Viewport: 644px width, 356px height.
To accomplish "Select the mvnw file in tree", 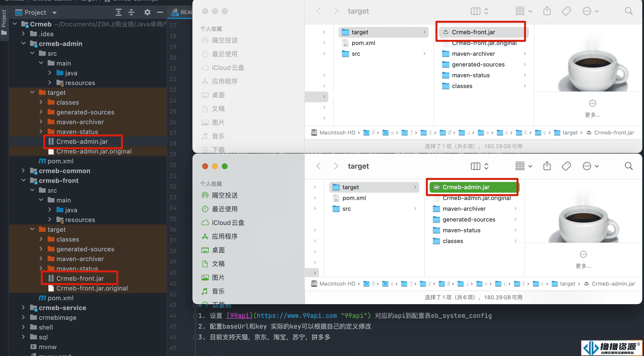I will 47,347.
